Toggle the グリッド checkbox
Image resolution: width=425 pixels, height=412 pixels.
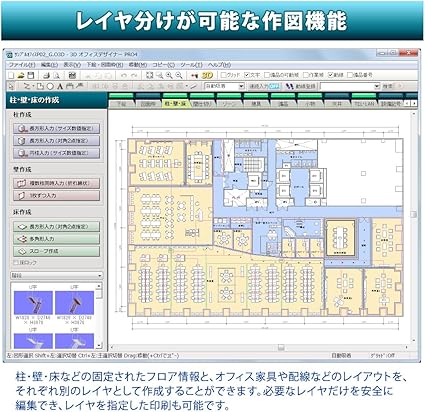224,75
